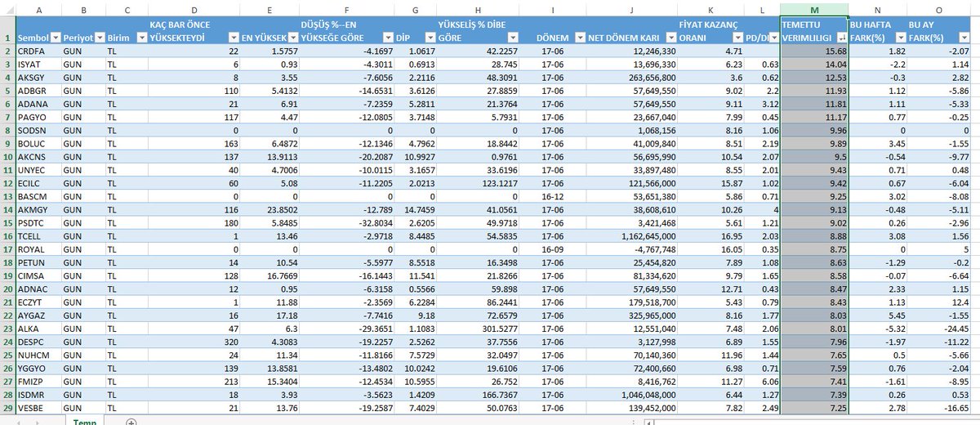Click the ISYAT symbol cell
This screenshot has height=425, width=980.
(x=41, y=64)
